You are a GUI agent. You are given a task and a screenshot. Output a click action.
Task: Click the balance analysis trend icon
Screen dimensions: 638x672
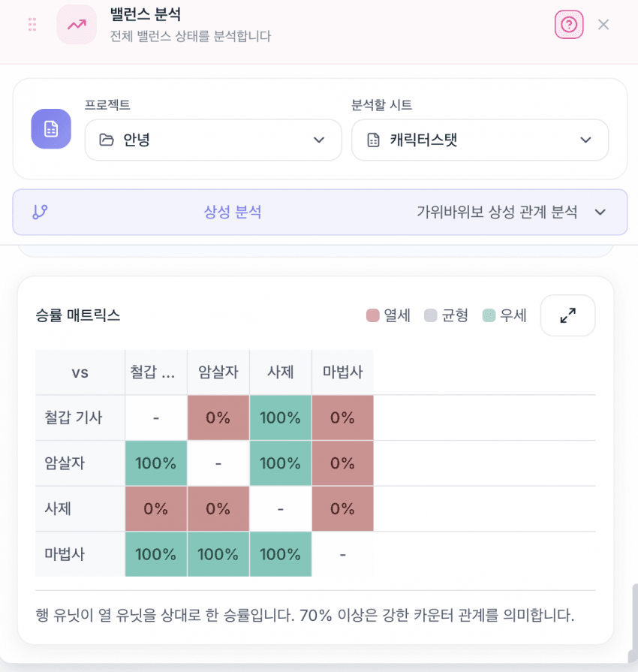point(77,25)
